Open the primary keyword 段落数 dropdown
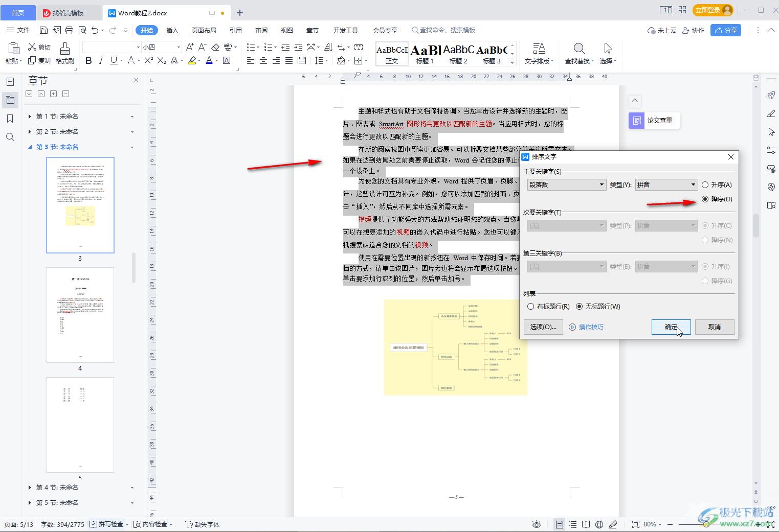 point(567,184)
